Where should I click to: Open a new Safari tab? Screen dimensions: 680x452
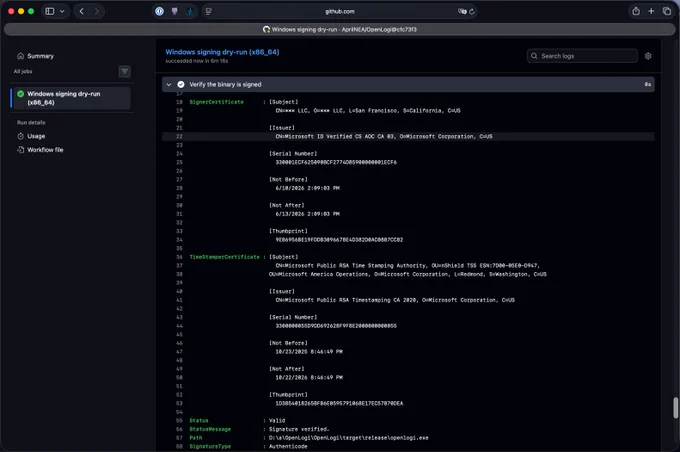651,11
